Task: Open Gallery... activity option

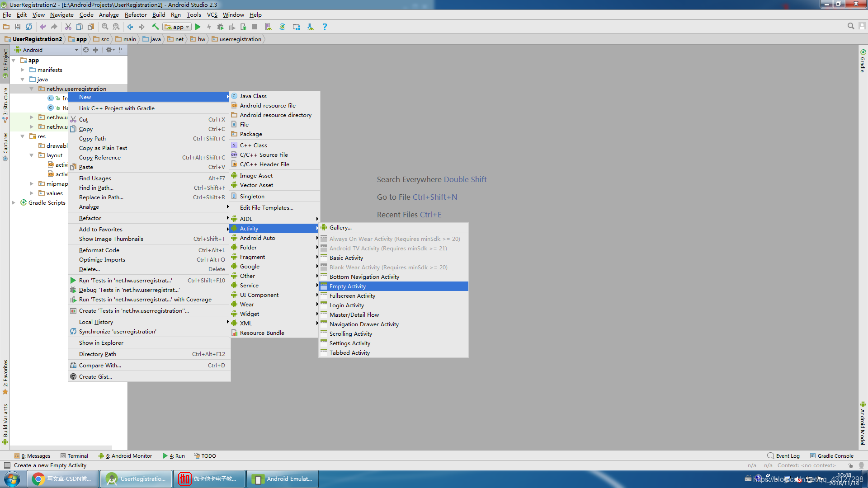Action: (x=393, y=227)
